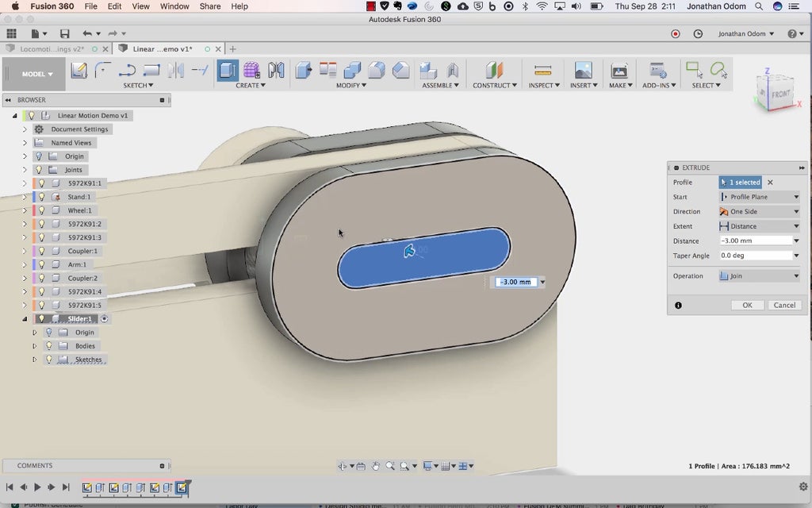This screenshot has height=508, width=812.
Task: Click the Create Sketch icon in toolbar
Action: (x=79, y=71)
